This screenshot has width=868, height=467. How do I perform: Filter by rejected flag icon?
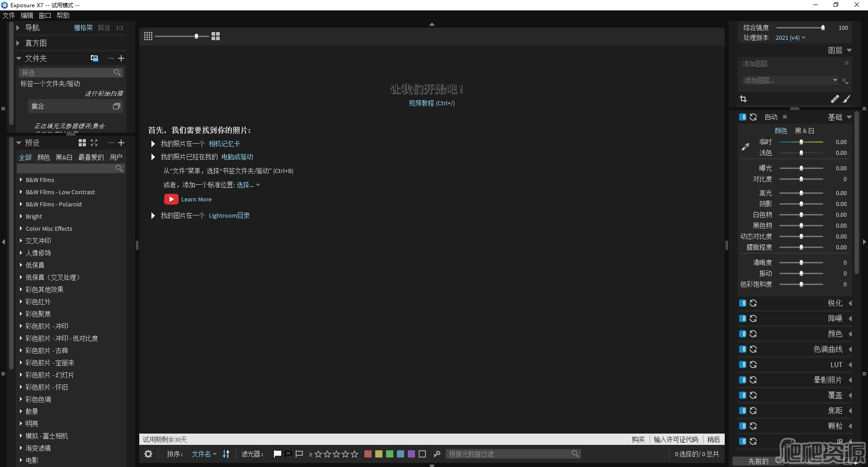[288, 454]
